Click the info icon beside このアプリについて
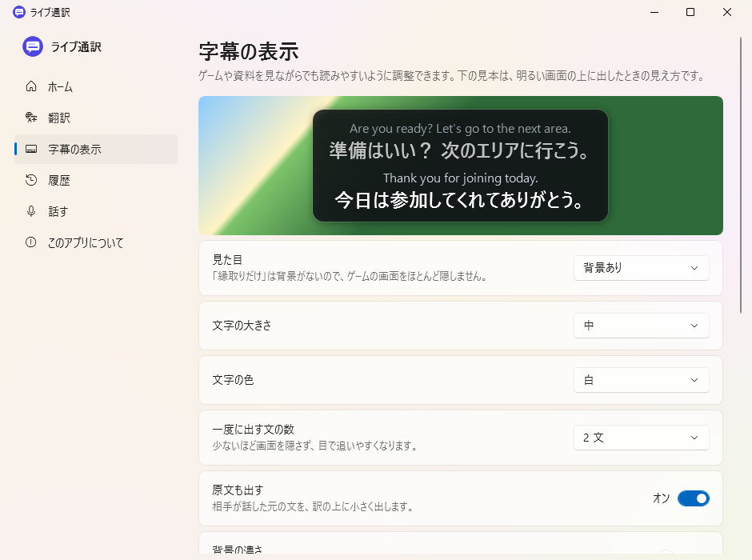Screen dimensions: 752x560 31,242
